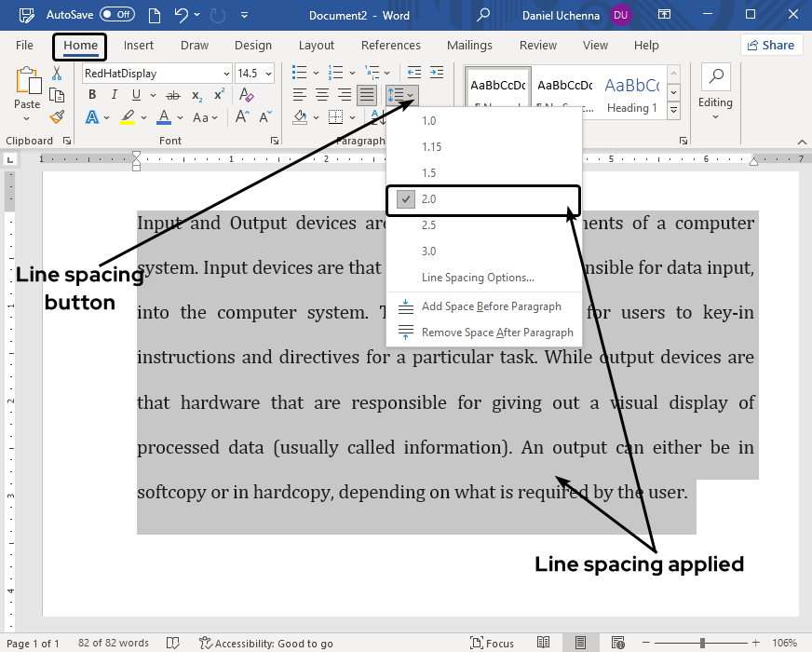Apply italic formatting to selected text
This screenshot has height=652, width=812.
click(x=114, y=94)
